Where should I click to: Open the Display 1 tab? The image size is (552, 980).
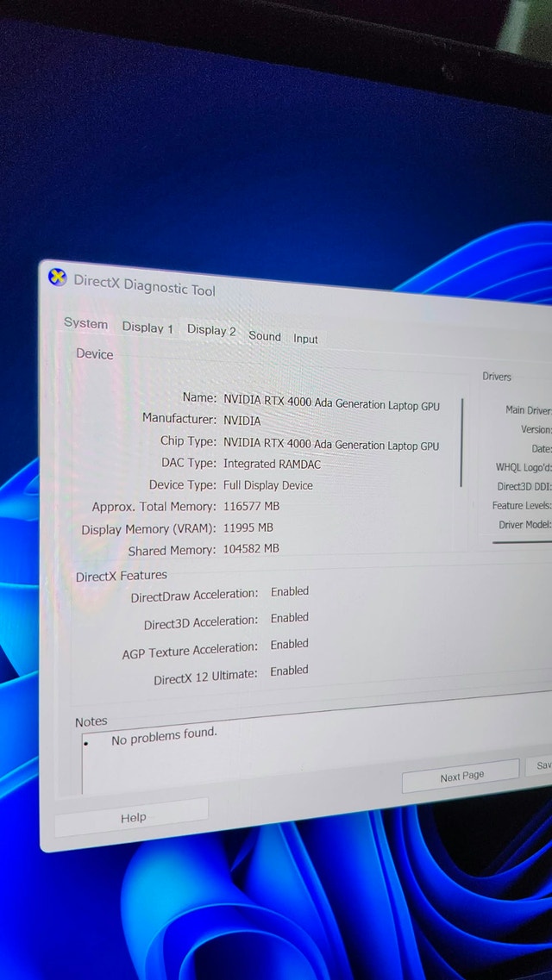coord(147,328)
